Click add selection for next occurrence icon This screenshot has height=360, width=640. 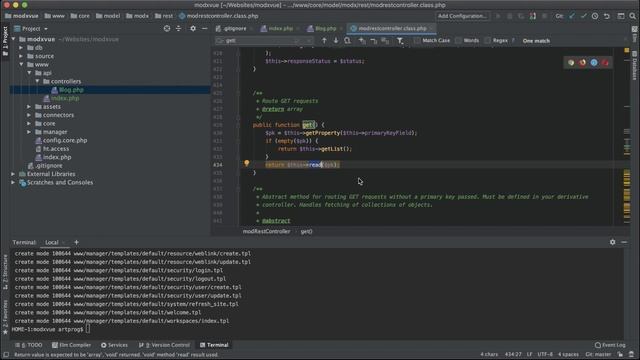tap(362, 40)
